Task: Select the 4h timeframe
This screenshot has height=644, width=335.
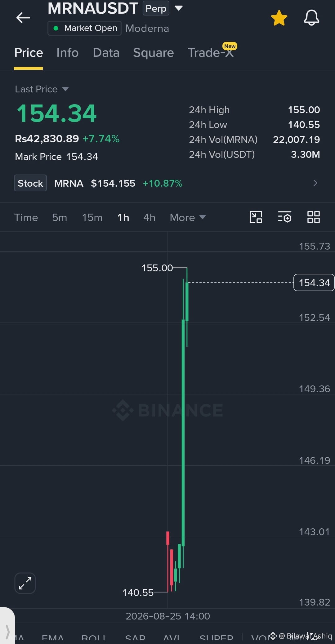Action: (149, 217)
